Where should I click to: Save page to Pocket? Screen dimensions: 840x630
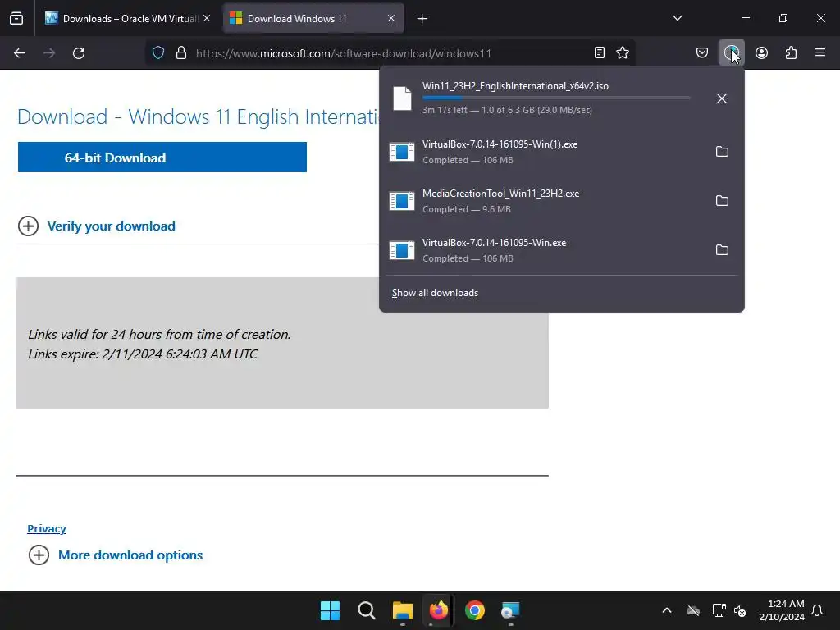click(702, 52)
